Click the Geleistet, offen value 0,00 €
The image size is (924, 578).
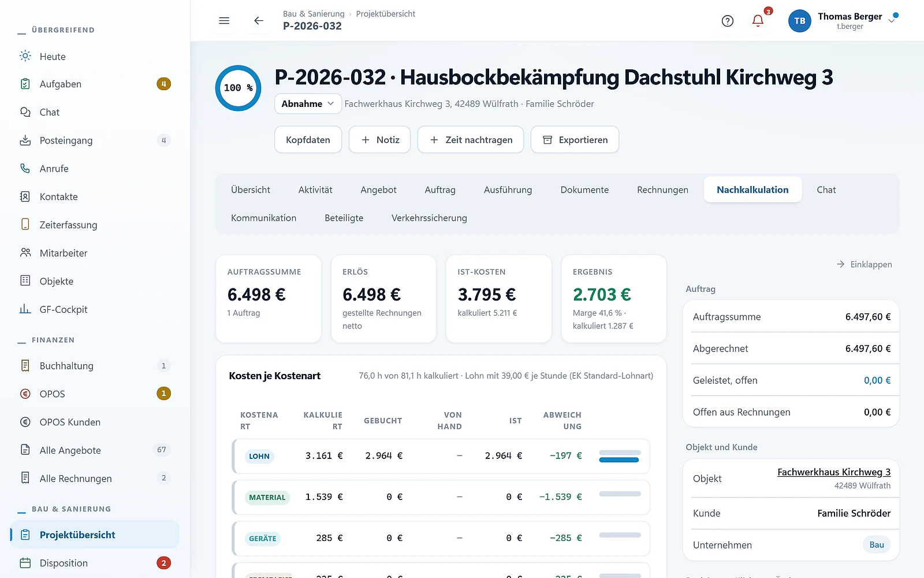[x=877, y=380]
